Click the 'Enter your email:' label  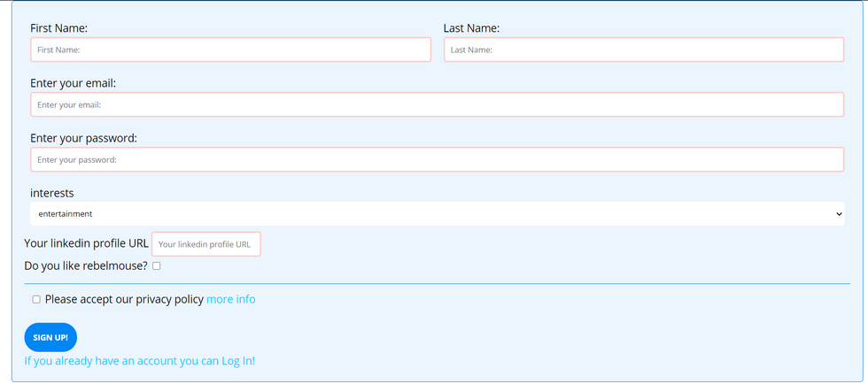point(74,83)
